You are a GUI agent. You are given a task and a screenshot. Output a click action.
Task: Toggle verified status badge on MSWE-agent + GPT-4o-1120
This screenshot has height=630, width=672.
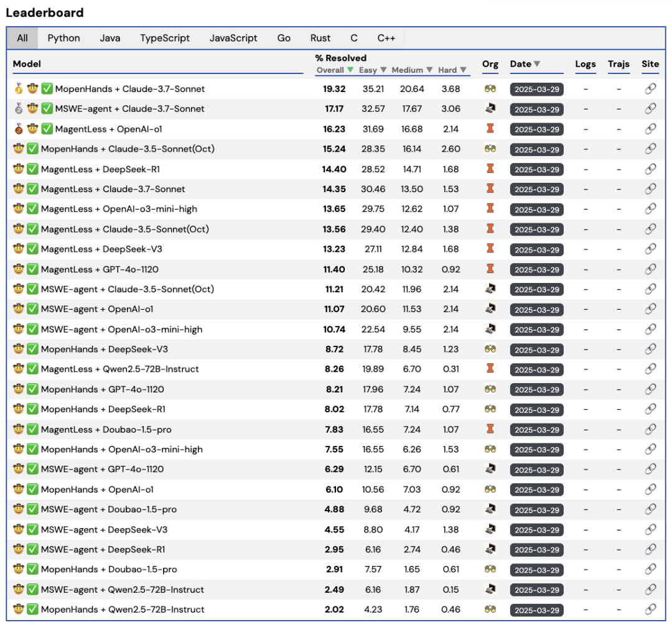[33, 470]
